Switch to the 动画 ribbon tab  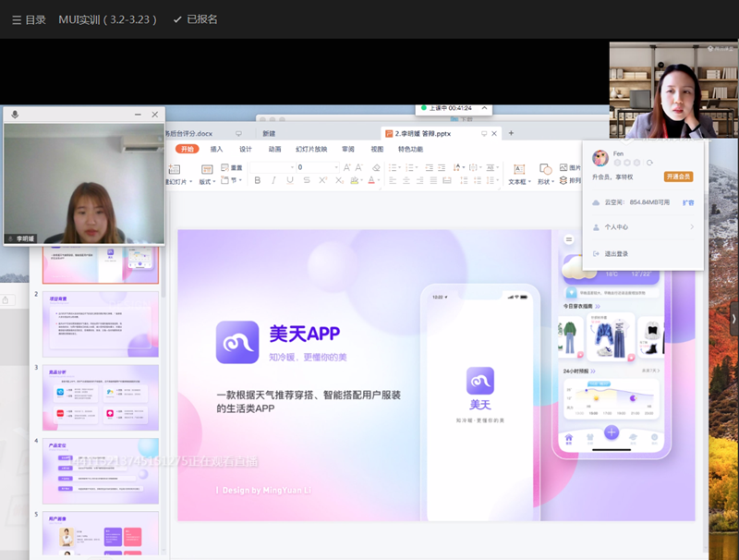click(x=274, y=149)
